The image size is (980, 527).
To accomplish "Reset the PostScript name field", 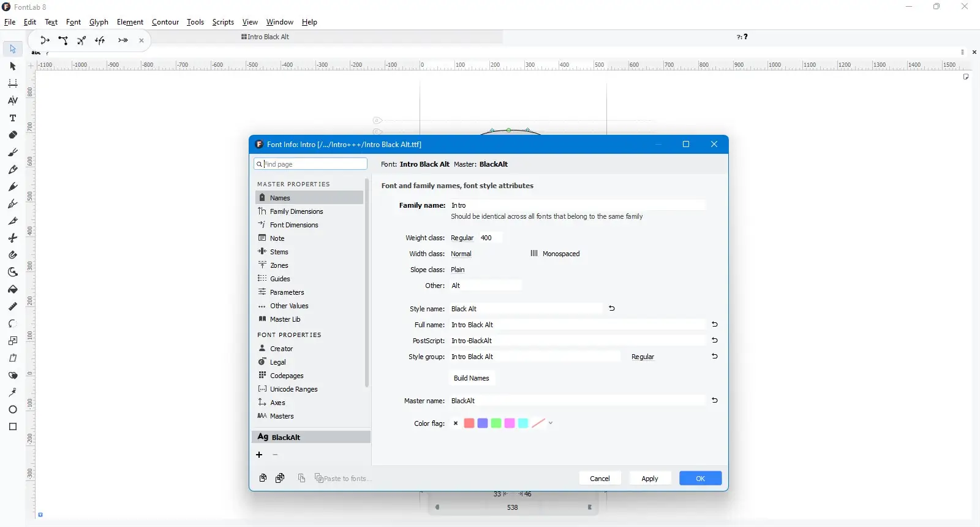I will (x=715, y=340).
